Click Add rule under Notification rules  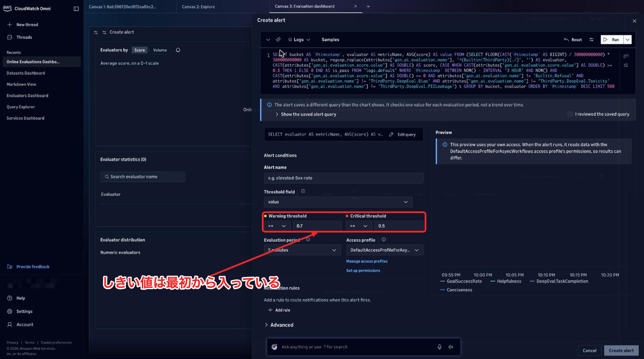pyautogui.click(x=279, y=310)
